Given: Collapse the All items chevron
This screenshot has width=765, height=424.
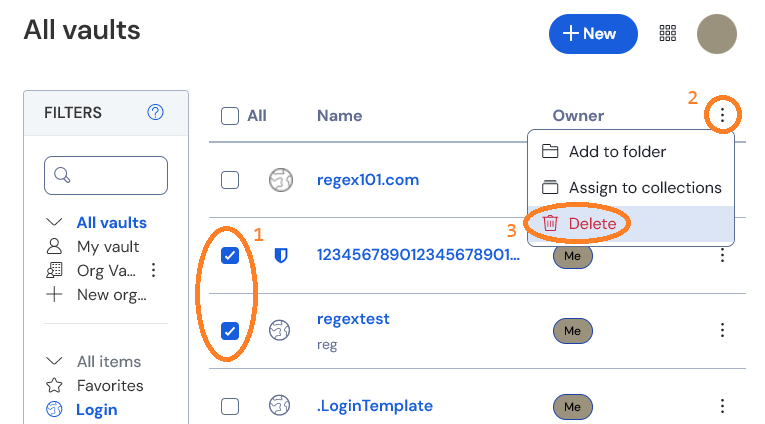Looking at the screenshot, I should coord(54,361).
